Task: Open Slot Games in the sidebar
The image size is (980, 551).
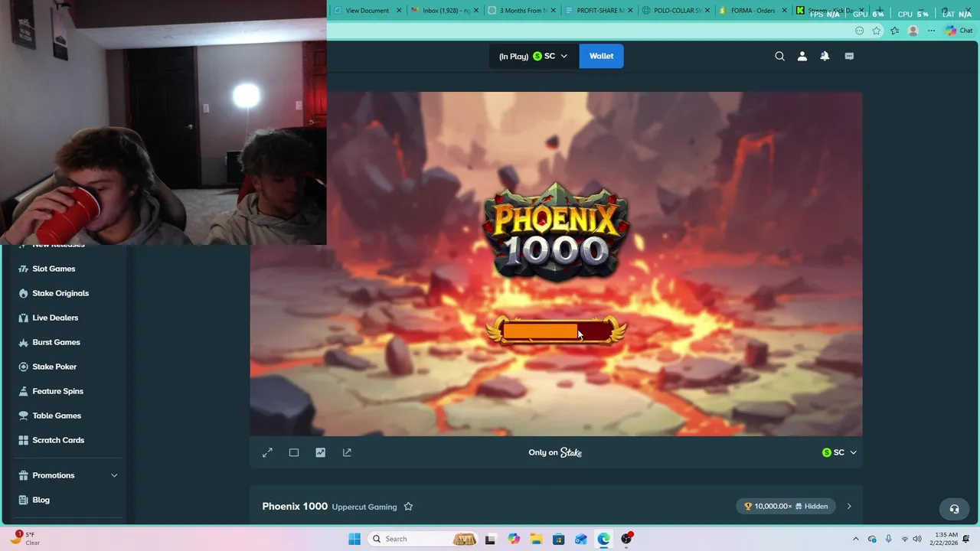Action: [x=54, y=269]
